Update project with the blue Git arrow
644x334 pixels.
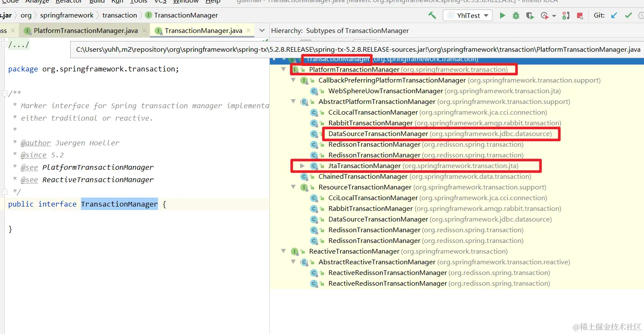point(614,15)
